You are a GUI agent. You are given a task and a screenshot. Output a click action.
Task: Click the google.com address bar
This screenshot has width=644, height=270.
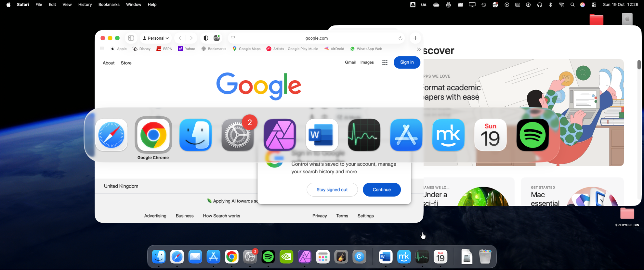pos(316,38)
